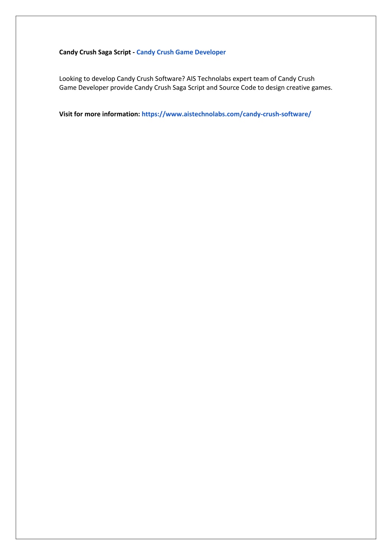
Task: Open the aistechnolabs.com candy-crush-software URL
Action: coord(226,114)
